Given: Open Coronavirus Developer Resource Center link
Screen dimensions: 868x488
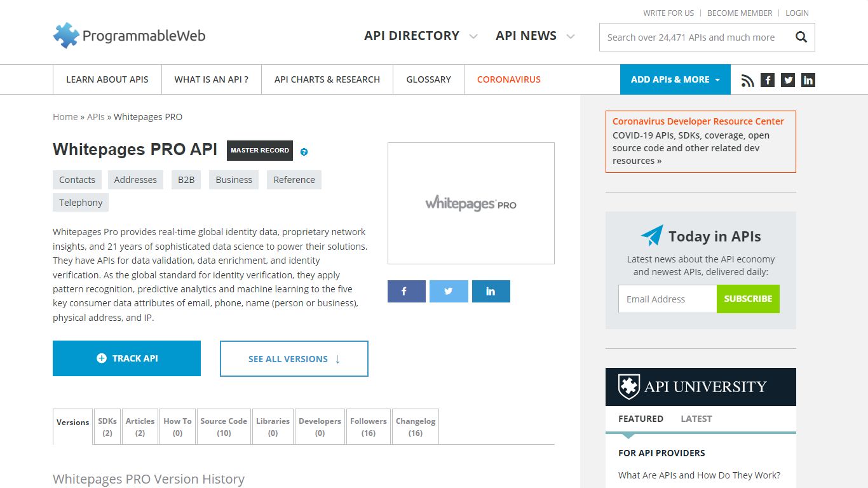Looking at the screenshot, I should point(698,121).
